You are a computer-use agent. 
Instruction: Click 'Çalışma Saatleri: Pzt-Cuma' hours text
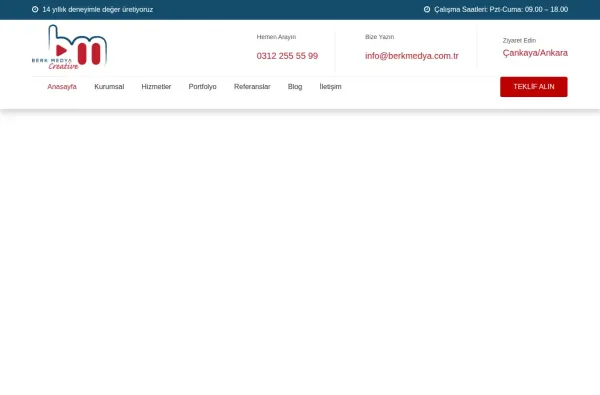pyautogui.click(x=501, y=10)
